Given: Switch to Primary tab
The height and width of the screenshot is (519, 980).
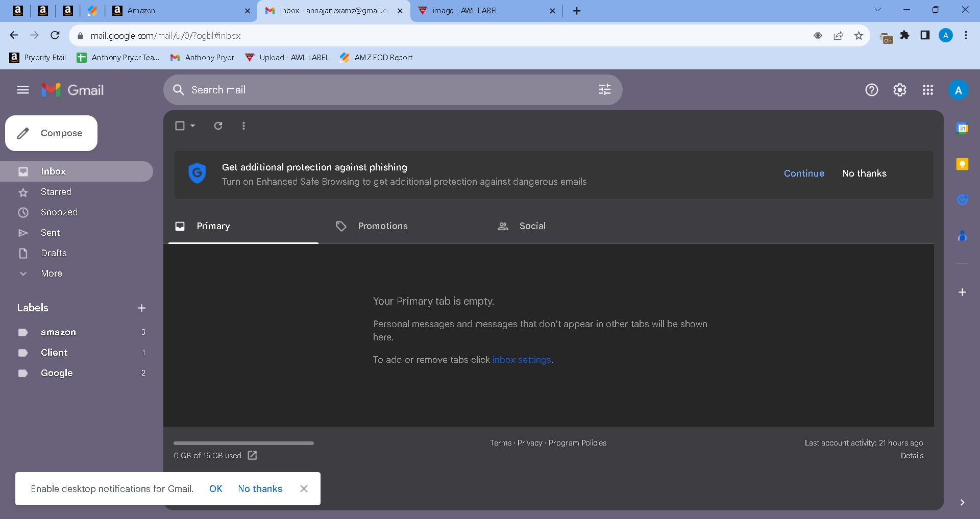Looking at the screenshot, I should point(243,226).
